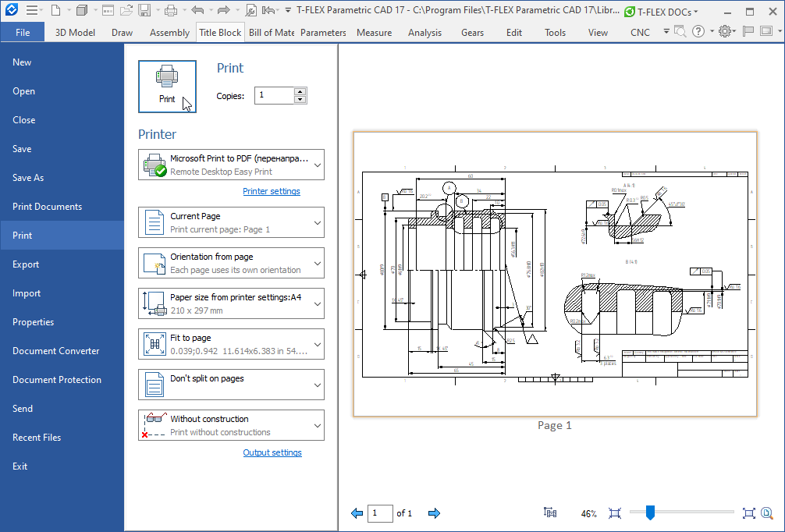The image size is (785, 532).
Task: Click the open folder icon in toolbar
Action: [126, 10]
